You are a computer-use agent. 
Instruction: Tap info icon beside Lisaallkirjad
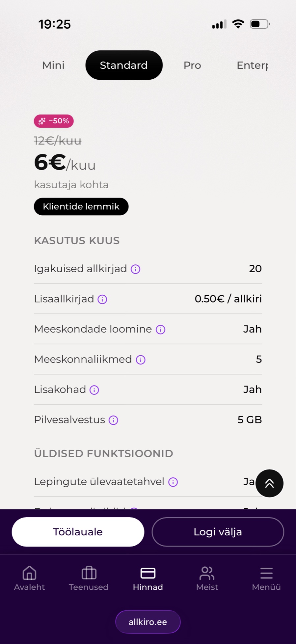coord(102,299)
